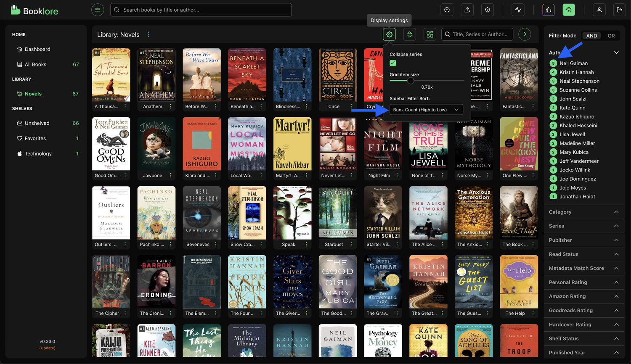Filter by author Neil Gaiman
This screenshot has width=631, height=364.
[x=573, y=63]
